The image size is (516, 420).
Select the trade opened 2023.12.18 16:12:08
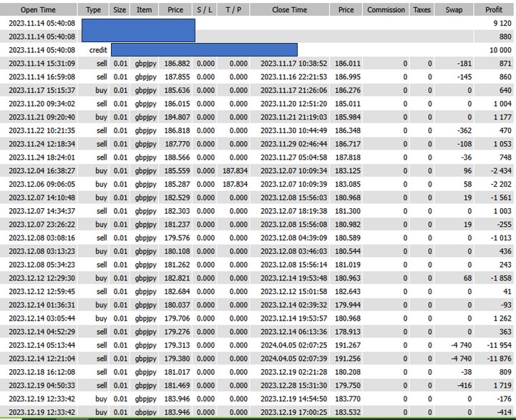tap(42, 372)
